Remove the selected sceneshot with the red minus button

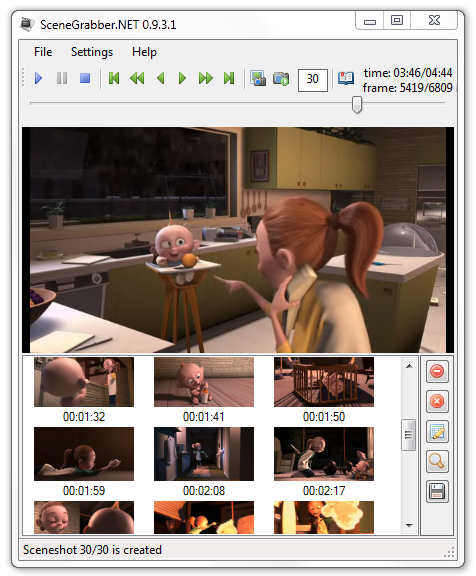(x=437, y=371)
